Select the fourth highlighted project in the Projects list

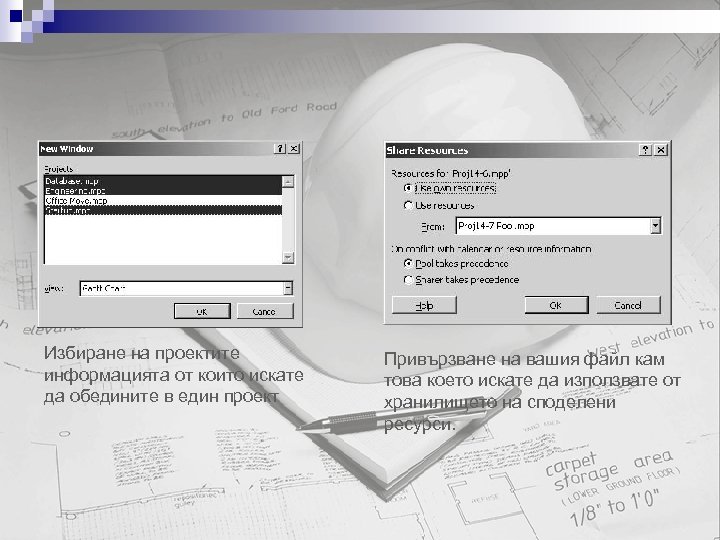(163, 210)
